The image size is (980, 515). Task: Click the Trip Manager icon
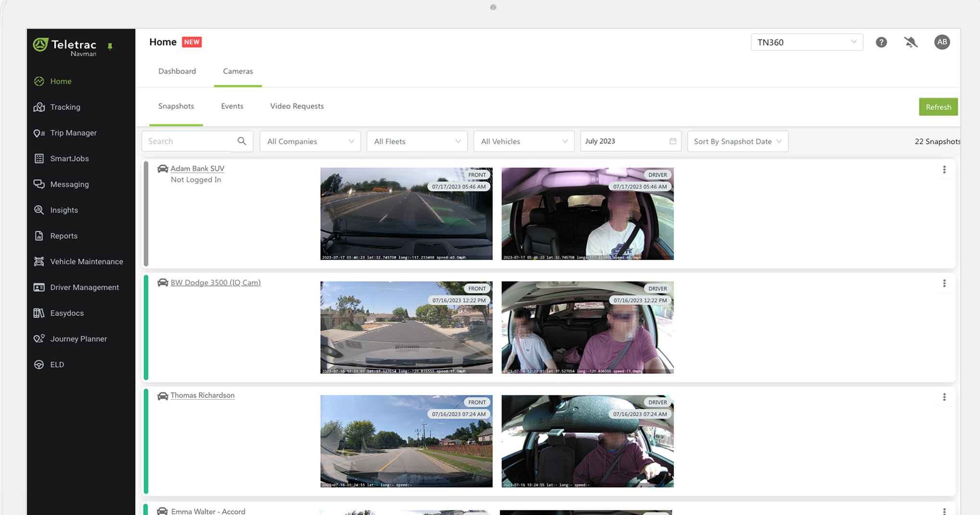point(39,133)
